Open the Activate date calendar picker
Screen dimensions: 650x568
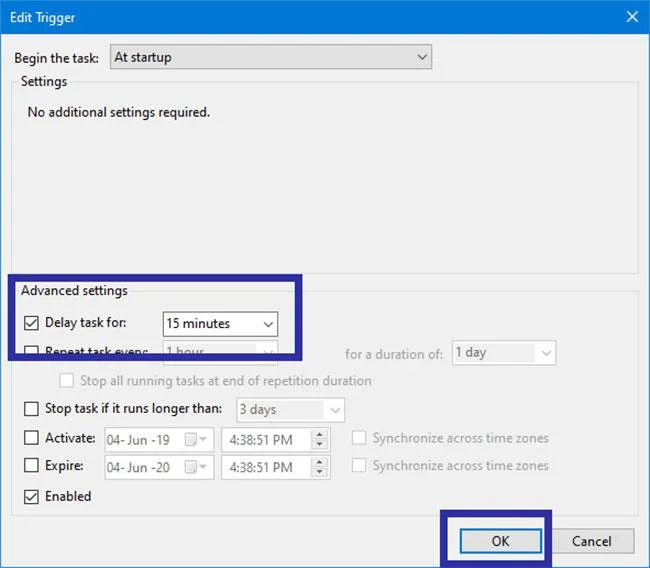(x=195, y=439)
